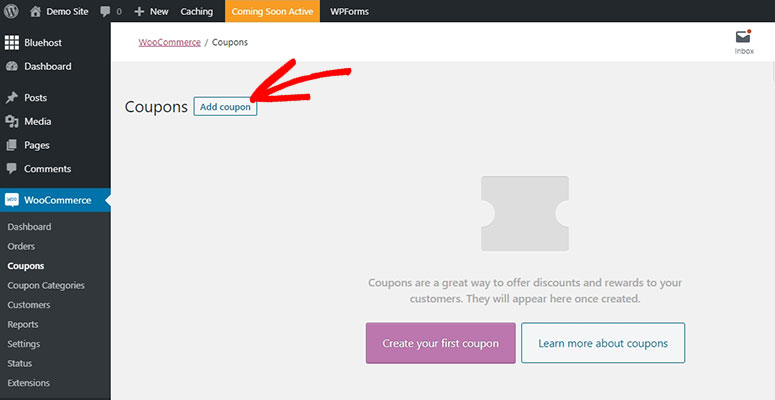Open WooCommerce Dashboard submenu
Viewport: 775px width, 400px height.
click(29, 227)
